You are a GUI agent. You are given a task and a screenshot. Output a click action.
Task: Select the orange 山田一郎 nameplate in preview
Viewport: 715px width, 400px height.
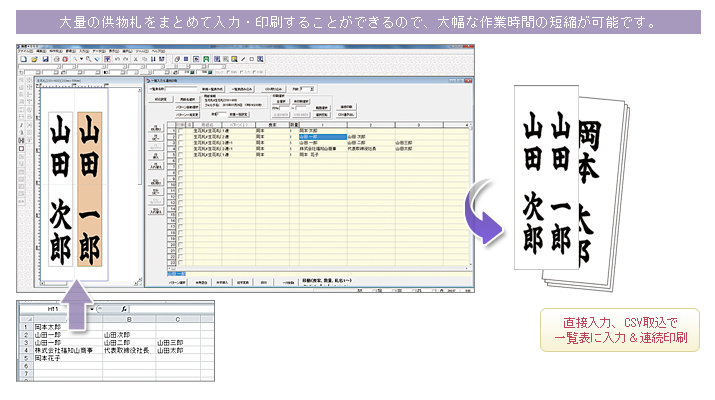click(x=90, y=190)
